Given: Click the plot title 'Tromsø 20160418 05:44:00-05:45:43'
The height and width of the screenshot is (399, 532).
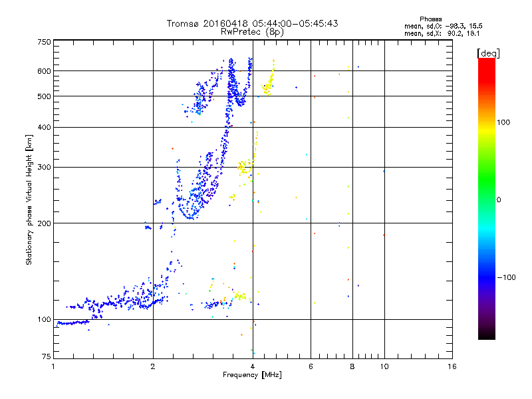Looking at the screenshot, I should click(x=252, y=23).
